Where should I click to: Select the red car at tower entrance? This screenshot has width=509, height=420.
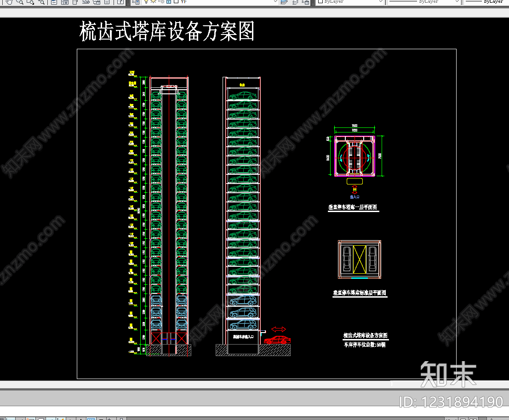click(x=277, y=340)
